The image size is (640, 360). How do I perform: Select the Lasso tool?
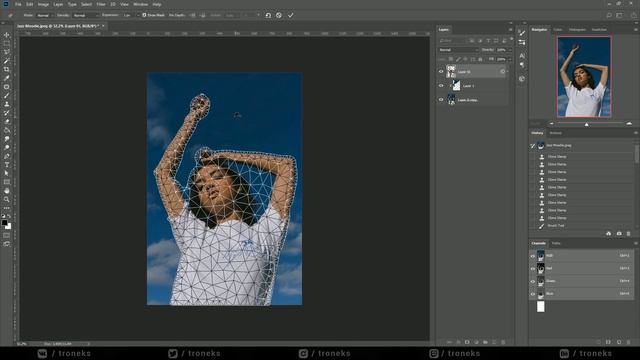click(7, 52)
